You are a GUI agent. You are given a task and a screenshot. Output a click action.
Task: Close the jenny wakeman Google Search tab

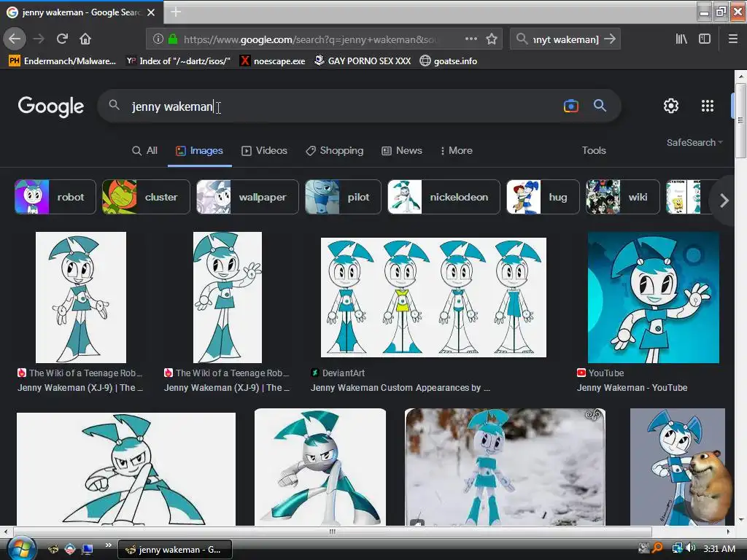pyautogui.click(x=151, y=12)
